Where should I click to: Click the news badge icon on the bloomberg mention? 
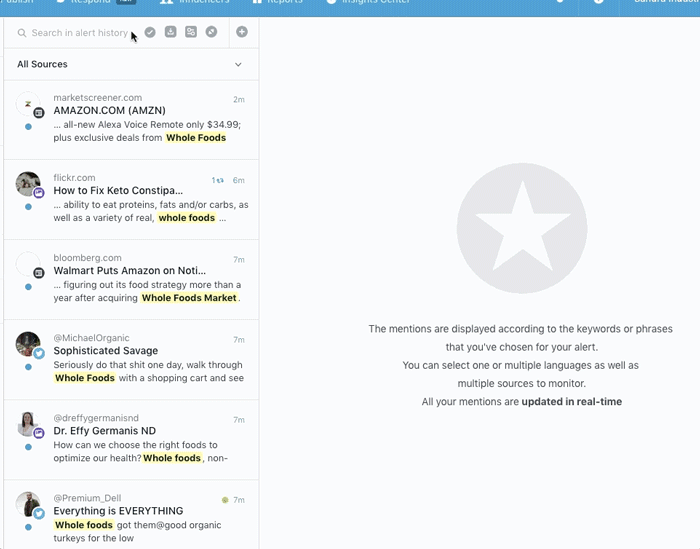tap(39, 273)
